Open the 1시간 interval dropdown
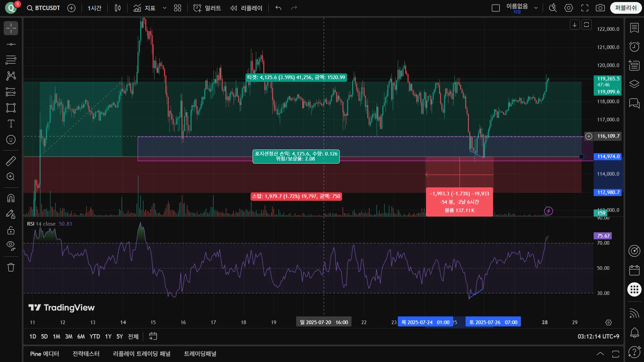644x362 pixels. [94, 8]
